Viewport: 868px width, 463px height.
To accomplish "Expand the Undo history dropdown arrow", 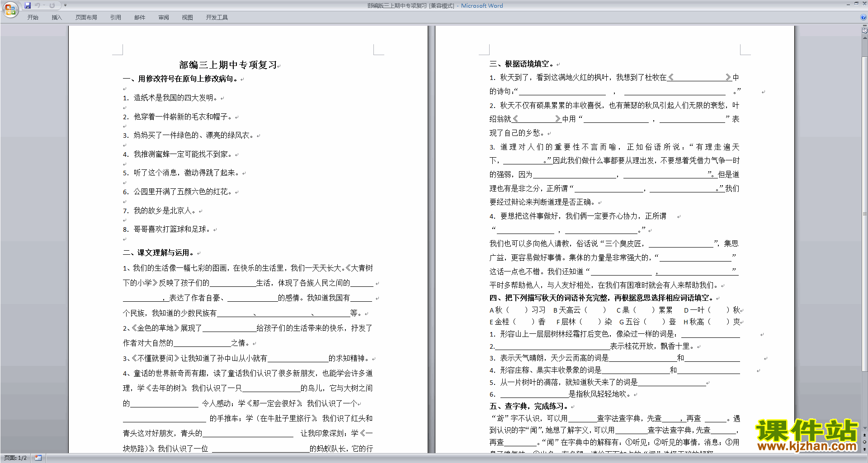I will pyautogui.click(x=44, y=5).
